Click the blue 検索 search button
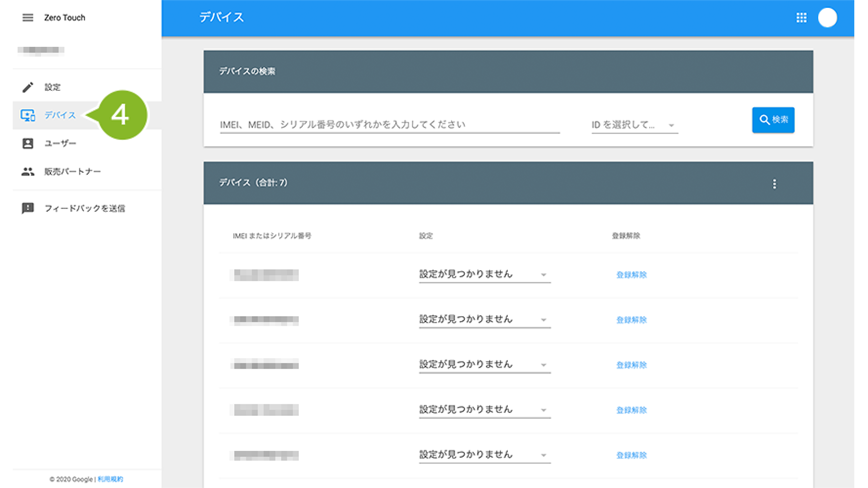The height and width of the screenshot is (488, 868). 773,120
